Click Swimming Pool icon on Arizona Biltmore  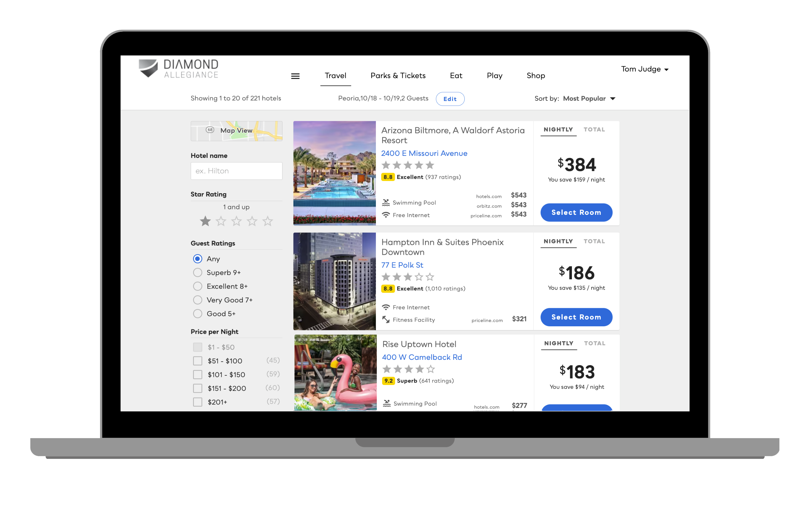386,203
